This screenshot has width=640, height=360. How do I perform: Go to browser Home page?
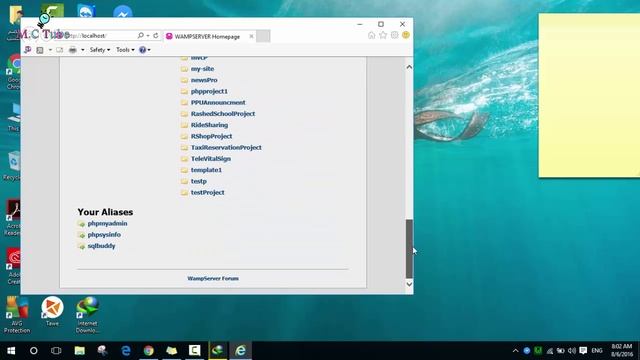pyautogui.click(x=371, y=36)
